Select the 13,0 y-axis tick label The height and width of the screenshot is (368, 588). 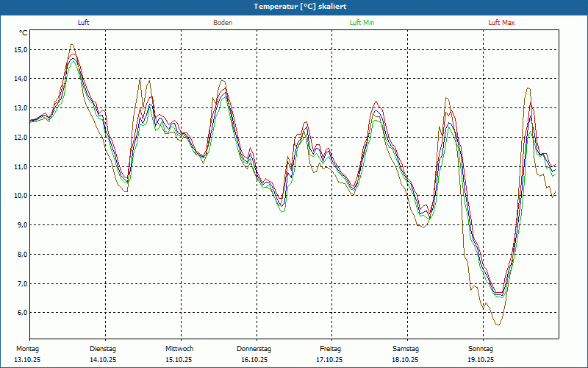click(21, 108)
